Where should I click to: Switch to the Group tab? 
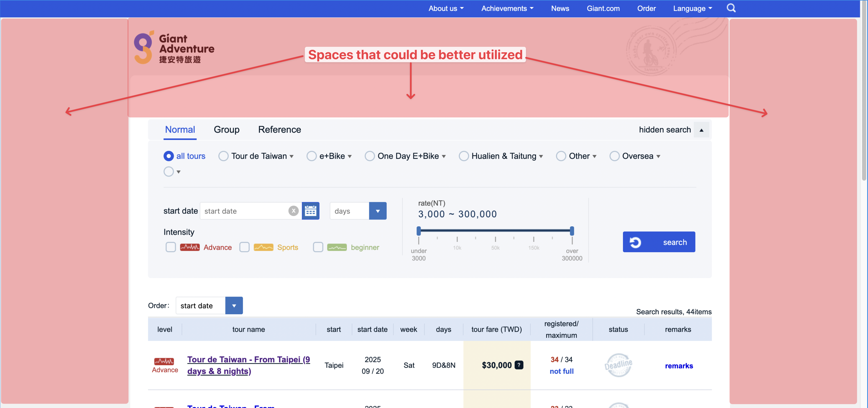[227, 130]
